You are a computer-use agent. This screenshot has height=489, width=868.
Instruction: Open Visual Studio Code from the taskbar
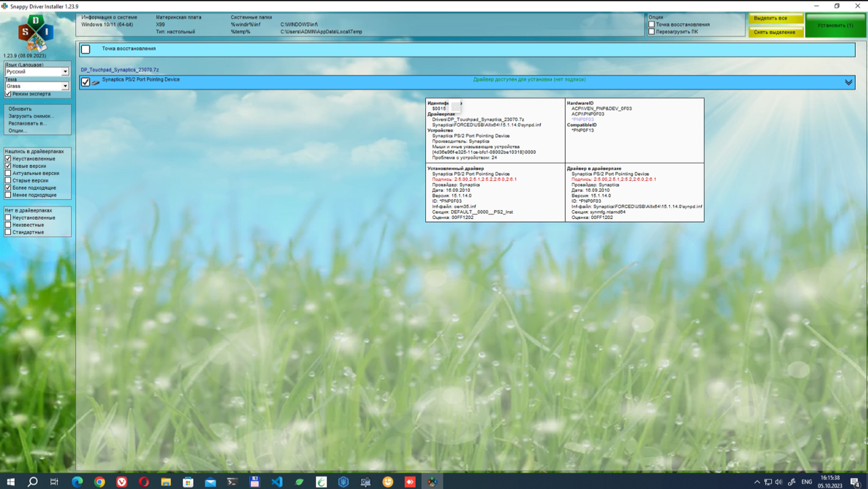pyautogui.click(x=277, y=482)
